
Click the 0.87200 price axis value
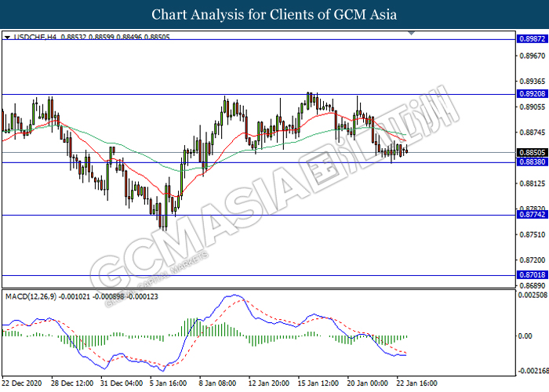click(x=533, y=260)
